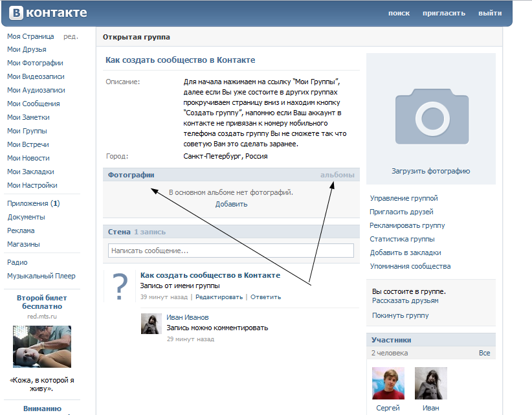Open member Сергей's photo
The width and height of the screenshot is (532, 415).
(x=388, y=383)
